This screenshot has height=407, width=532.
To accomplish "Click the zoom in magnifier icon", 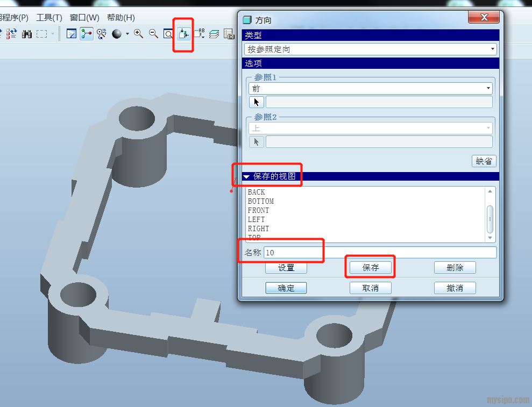I will (138, 34).
